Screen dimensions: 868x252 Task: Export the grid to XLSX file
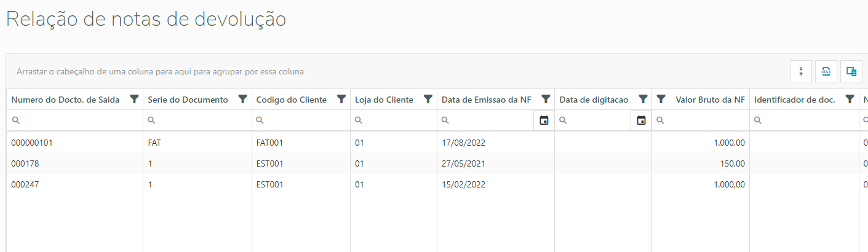[x=826, y=71]
